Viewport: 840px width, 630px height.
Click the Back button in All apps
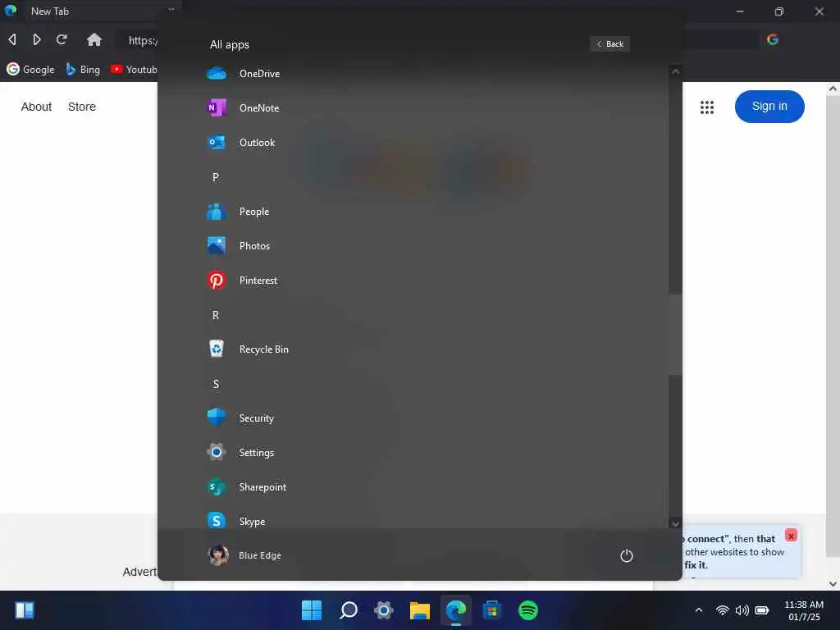(609, 44)
